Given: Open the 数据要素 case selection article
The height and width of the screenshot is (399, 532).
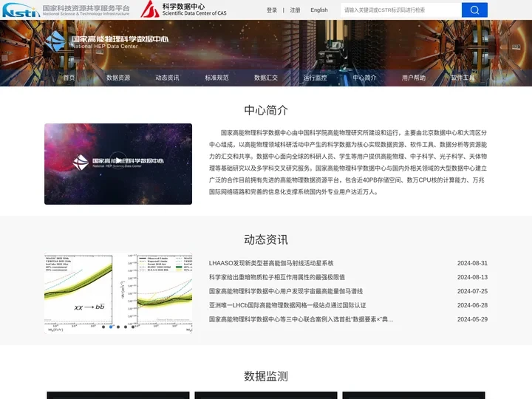Looking at the screenshot, I should pyautogui.click(x=301, y=319).
